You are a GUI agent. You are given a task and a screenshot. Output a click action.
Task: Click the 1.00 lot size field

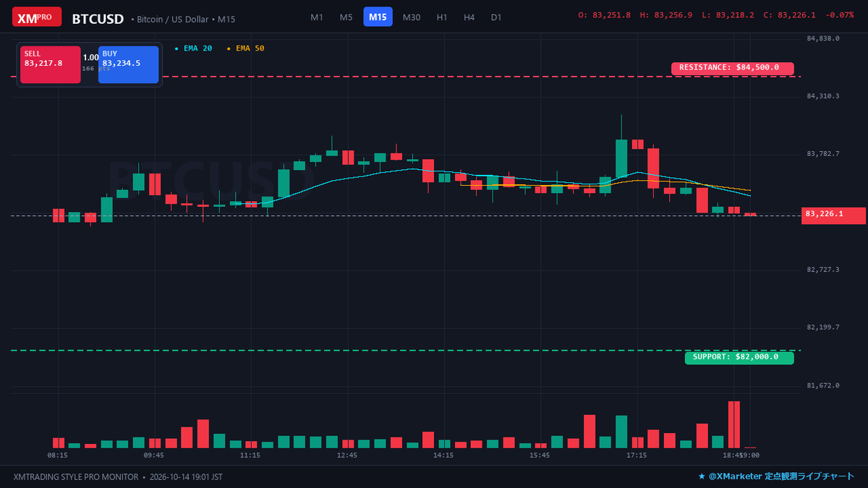[90, 58]
